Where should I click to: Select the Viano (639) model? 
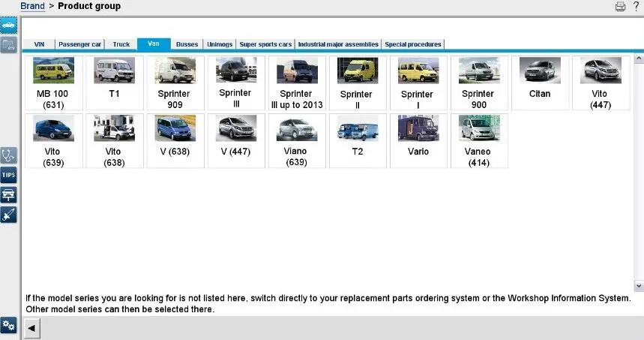coord(297,141)
